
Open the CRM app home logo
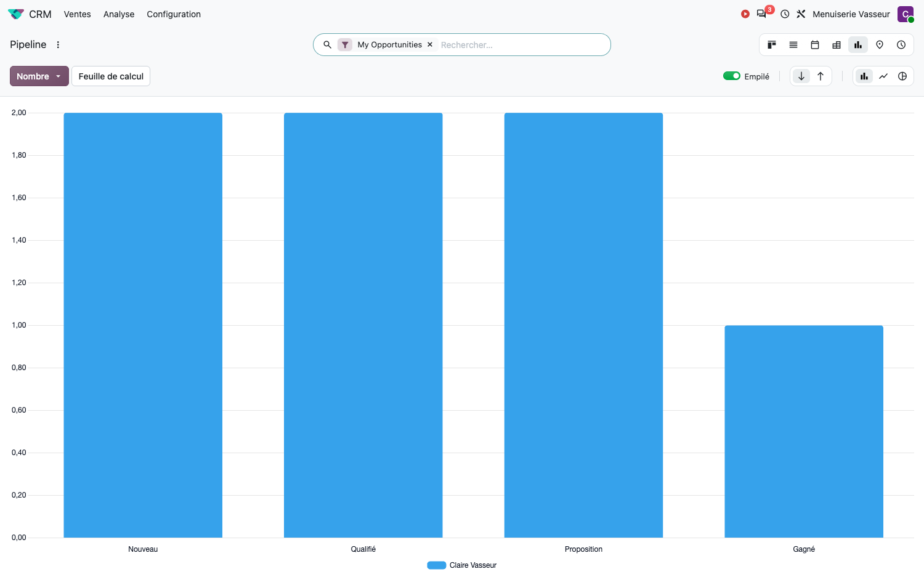16,14
